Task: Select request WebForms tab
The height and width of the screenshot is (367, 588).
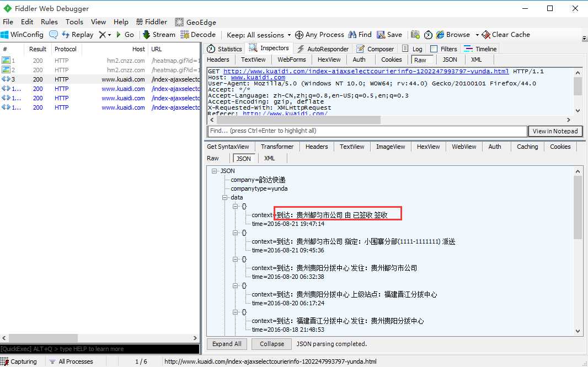Action: coord(292,60)
